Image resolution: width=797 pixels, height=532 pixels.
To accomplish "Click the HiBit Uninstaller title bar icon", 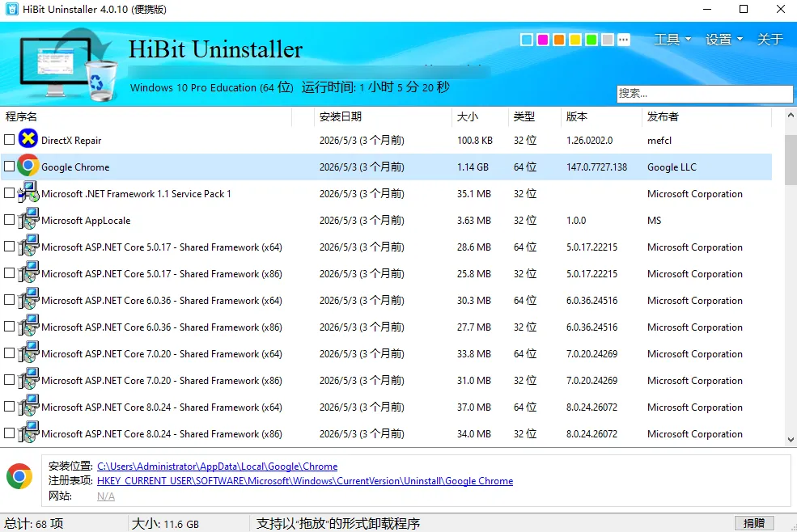I will tap(11, 9).
